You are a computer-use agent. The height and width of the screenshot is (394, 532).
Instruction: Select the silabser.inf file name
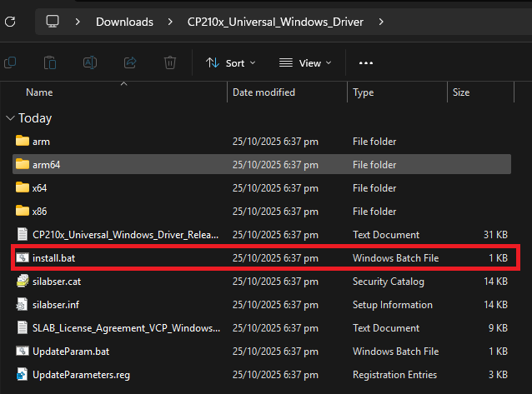(x=56, y=305)
